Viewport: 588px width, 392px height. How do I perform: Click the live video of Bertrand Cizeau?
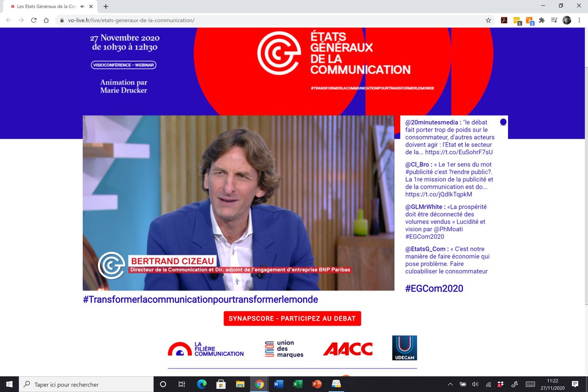point(238,203)
